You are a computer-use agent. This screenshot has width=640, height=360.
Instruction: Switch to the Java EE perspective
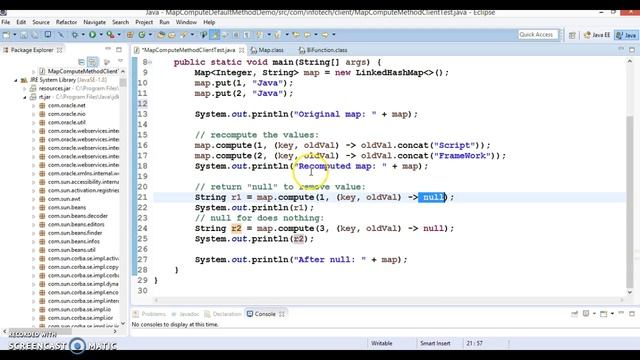(596, 35)
